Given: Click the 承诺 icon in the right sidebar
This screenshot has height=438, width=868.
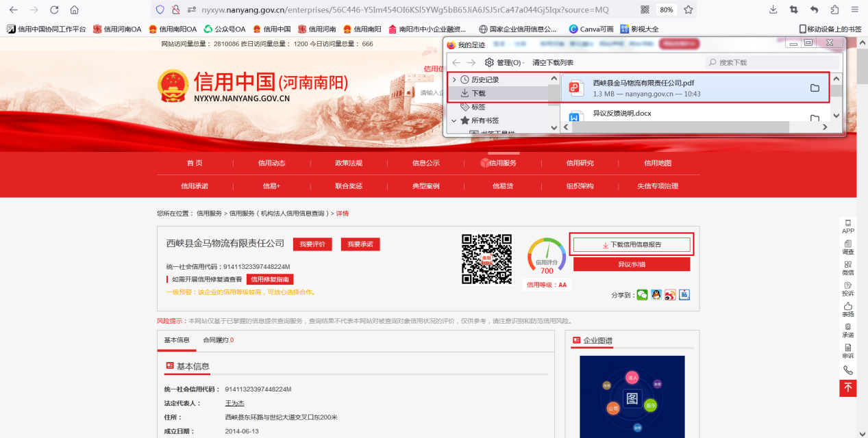Looking at the screenshot, I should click(848, 331).
